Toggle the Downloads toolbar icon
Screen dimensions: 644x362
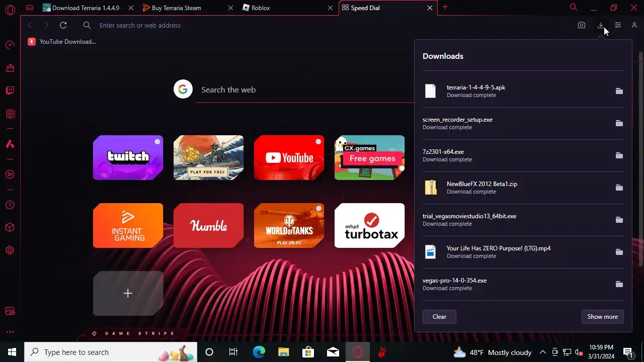click(601, 25)
